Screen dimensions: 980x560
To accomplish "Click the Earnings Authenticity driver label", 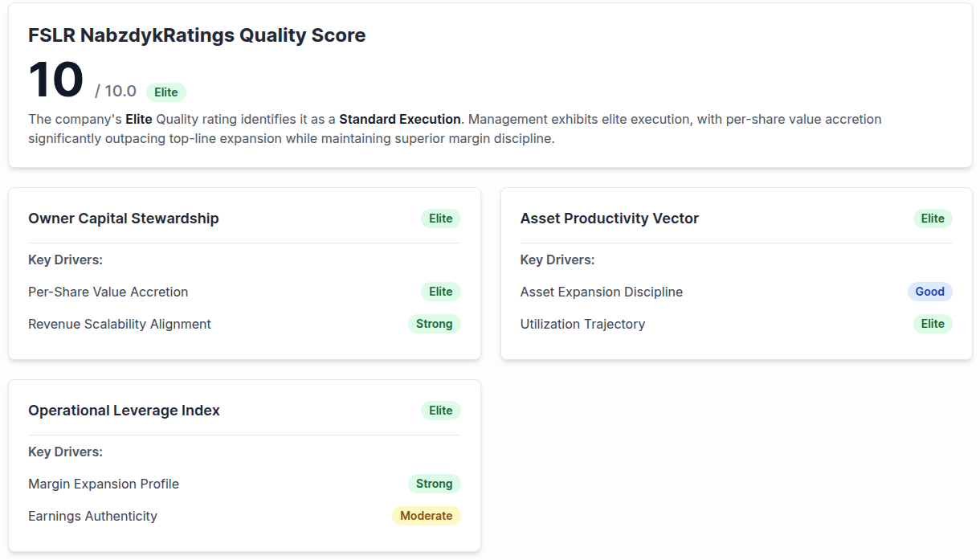I will point(92,516).
